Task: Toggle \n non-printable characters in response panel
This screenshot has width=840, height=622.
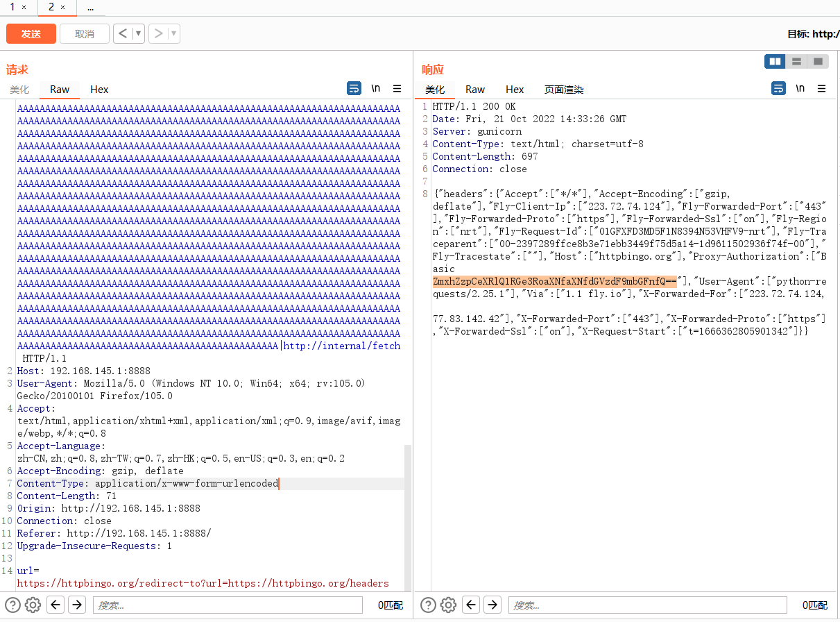Action: [800, 88]
